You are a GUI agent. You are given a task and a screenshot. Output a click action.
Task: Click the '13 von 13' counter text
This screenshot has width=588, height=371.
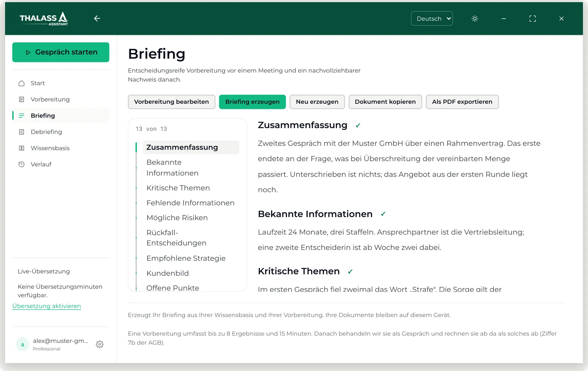151,129
